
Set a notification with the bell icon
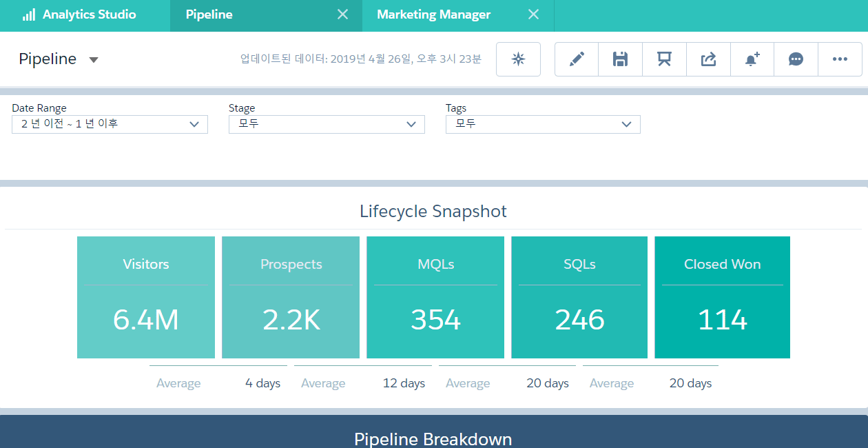tap(752, 59)
